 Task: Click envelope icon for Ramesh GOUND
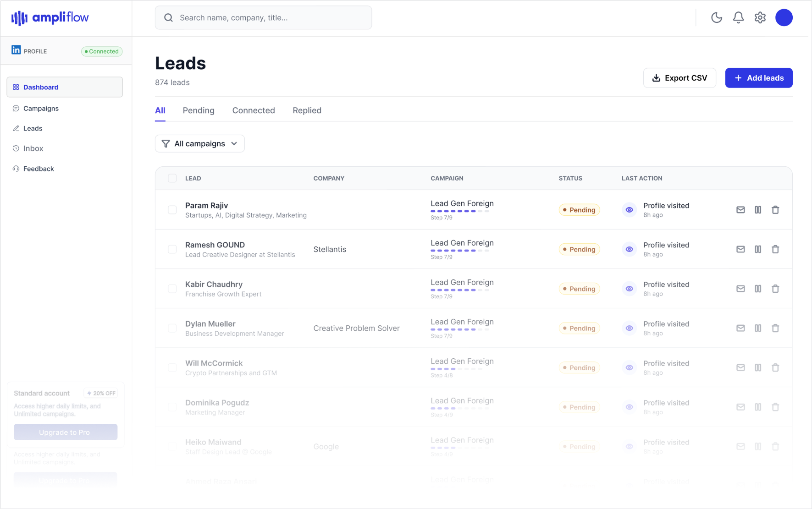pos(740,249)
